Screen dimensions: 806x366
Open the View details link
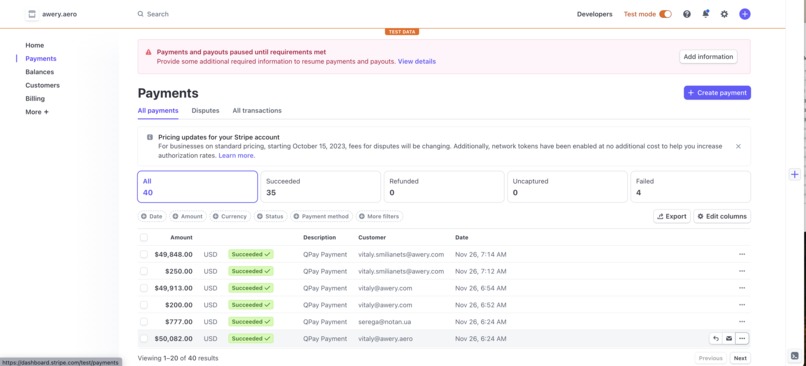pos(416,61)
